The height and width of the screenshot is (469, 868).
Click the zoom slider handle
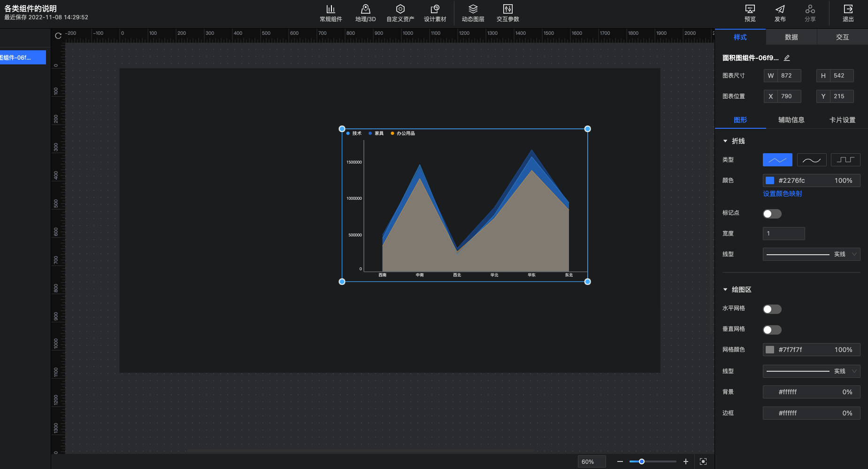click(642, 461)
